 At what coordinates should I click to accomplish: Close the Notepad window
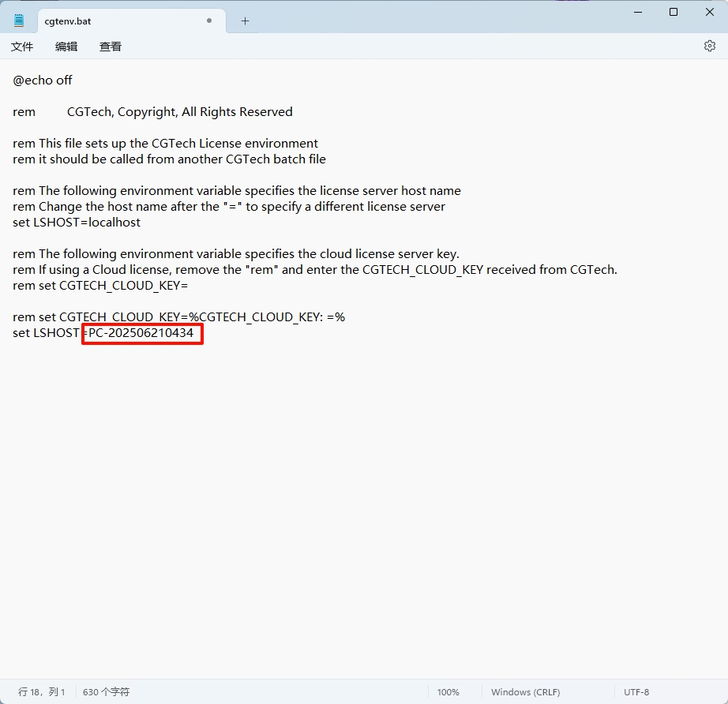709,12
